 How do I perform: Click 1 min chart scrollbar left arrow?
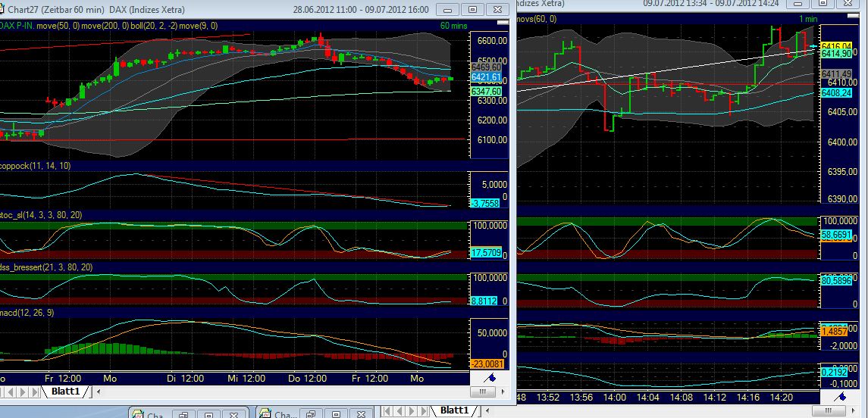[487, 410]
